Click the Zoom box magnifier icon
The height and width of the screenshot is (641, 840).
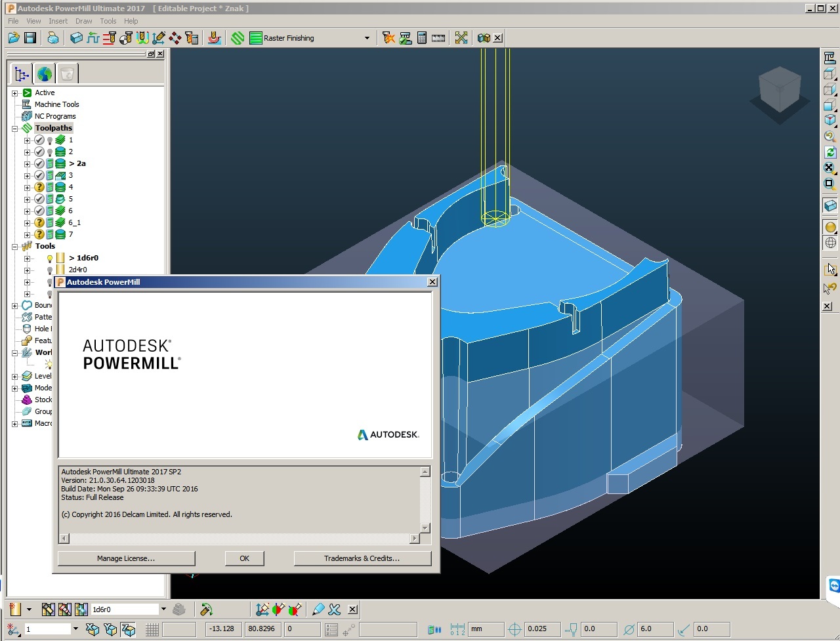click(x=830, y=184)
